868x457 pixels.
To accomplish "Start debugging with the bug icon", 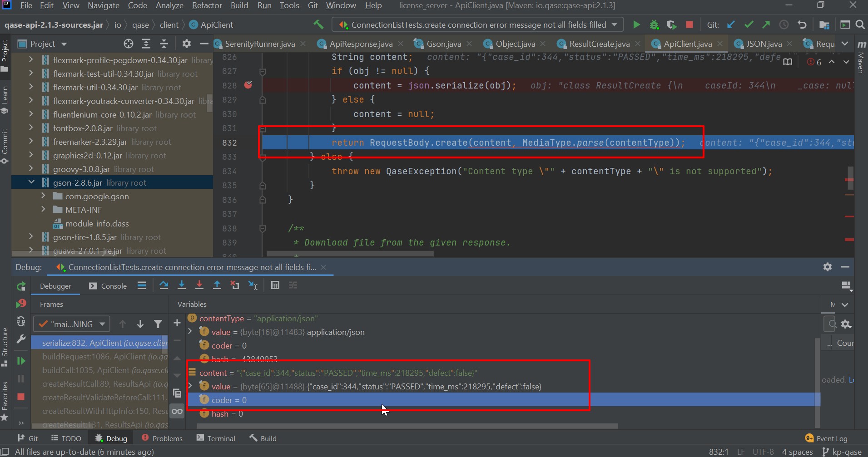I will tap(654, 25).
